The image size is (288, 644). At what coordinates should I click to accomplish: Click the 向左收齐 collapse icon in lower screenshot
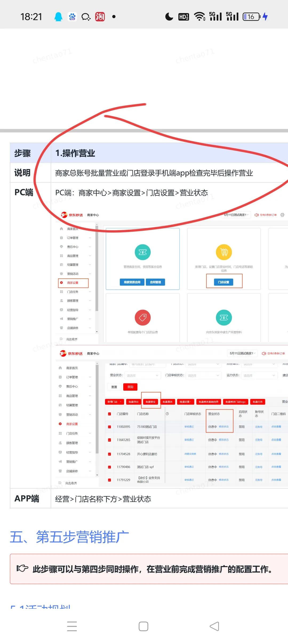(x=60, y=483)
